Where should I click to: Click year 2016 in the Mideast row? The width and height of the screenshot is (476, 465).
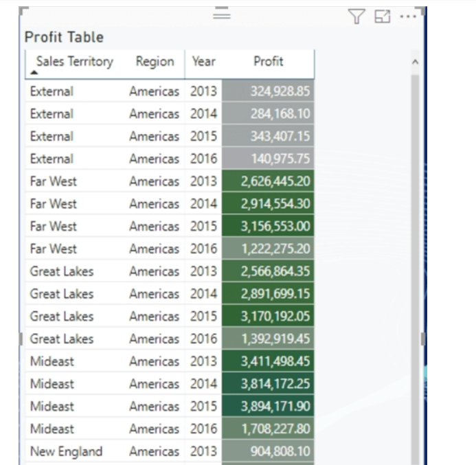[x=203, y=429]
